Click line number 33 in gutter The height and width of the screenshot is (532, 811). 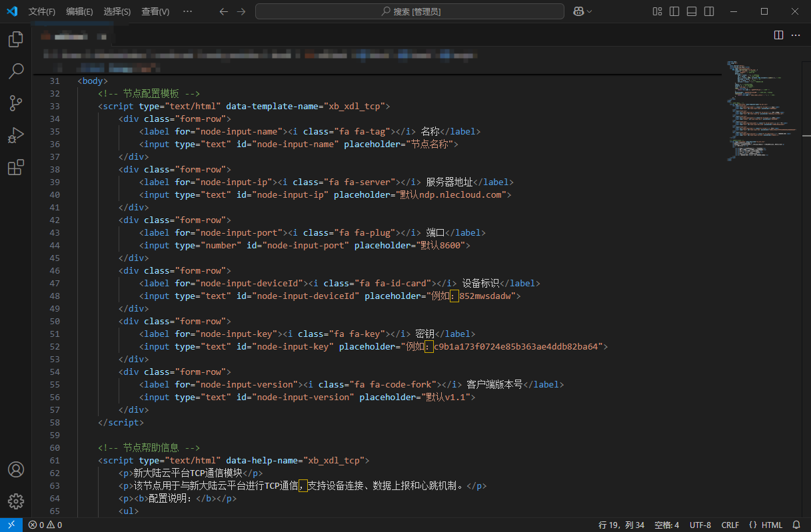[55, 106]
